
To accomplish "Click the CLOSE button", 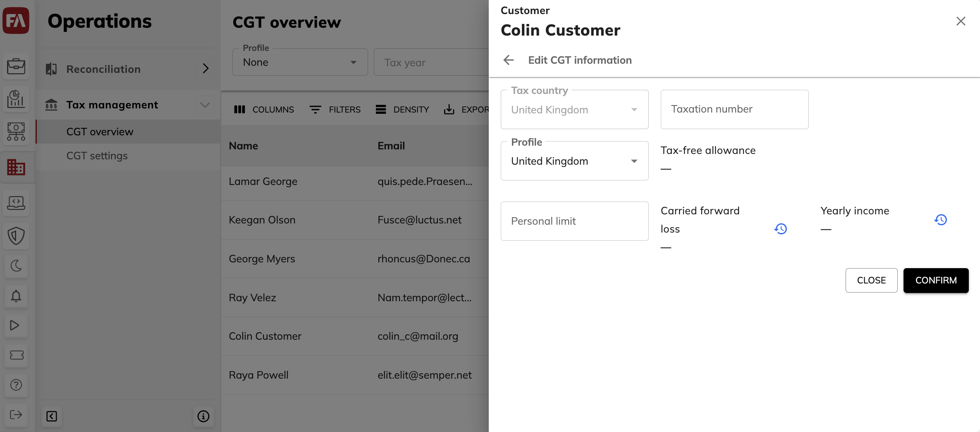I will click(871, 281).
